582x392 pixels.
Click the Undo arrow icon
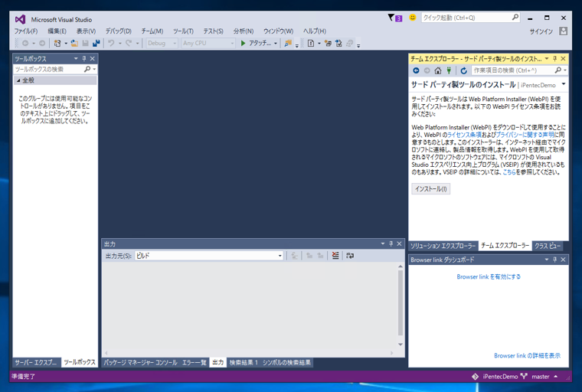[111, 44]
